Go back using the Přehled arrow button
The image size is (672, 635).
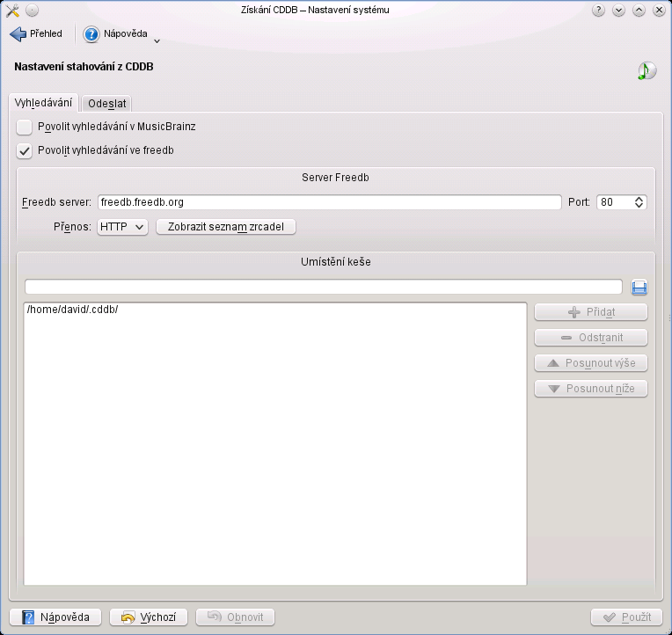click(36, 33)
